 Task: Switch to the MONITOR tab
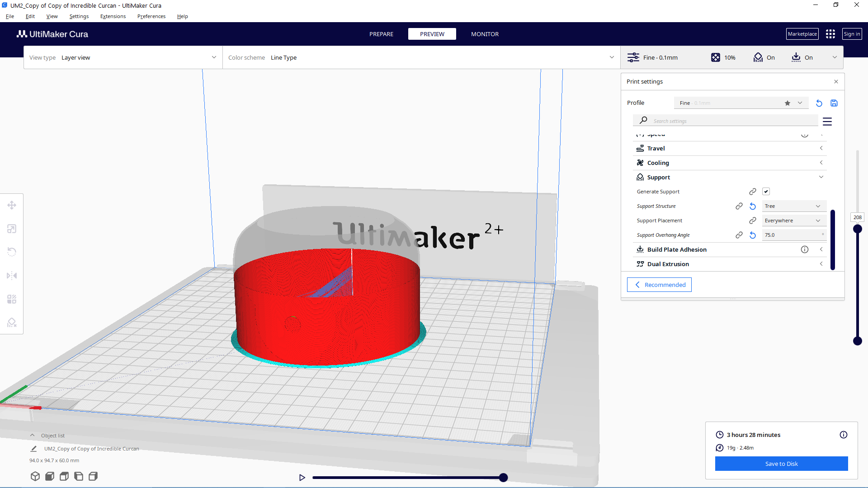pyautogui.click(x=485, y=34)
